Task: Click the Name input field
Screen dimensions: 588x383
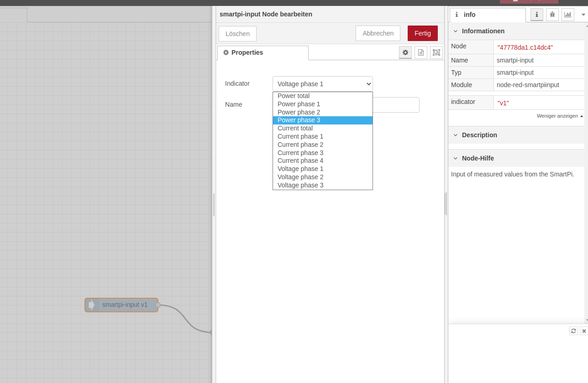Action: tap(396, 105)
